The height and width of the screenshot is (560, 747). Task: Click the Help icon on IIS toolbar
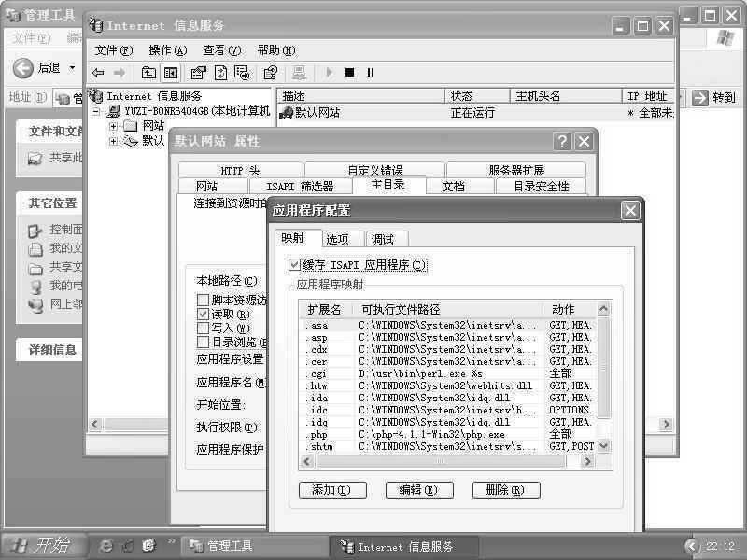click(x=268, y=72)
